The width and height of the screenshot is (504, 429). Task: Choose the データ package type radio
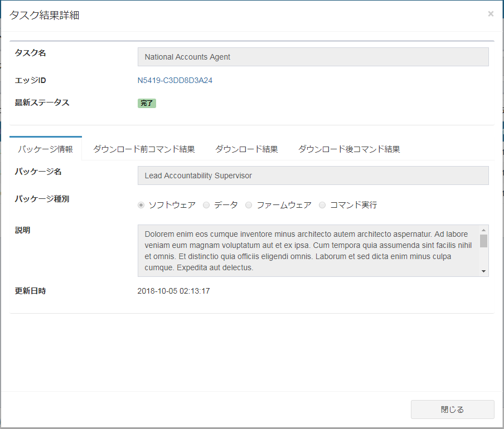[x=206, y=205]
